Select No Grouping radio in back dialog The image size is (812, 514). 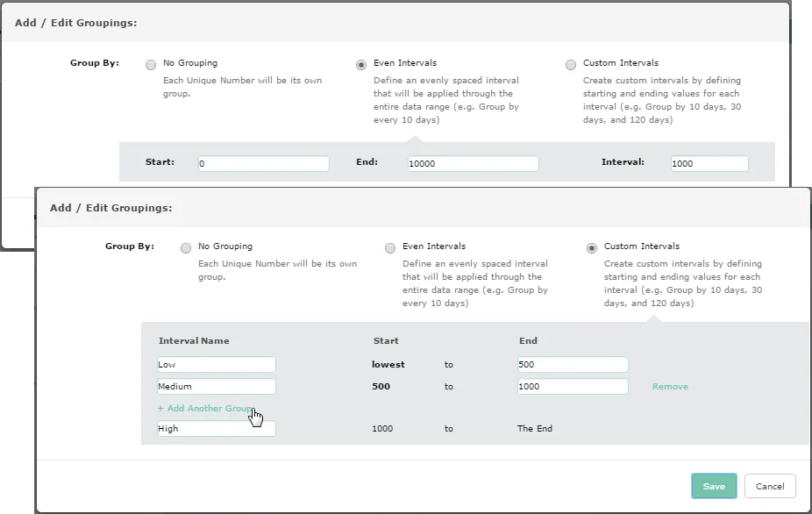(x=151, y=65)
